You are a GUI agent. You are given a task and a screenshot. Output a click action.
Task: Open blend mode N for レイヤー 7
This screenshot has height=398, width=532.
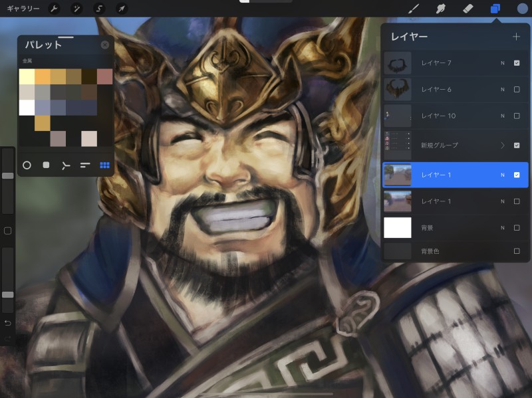click(503, 63)
